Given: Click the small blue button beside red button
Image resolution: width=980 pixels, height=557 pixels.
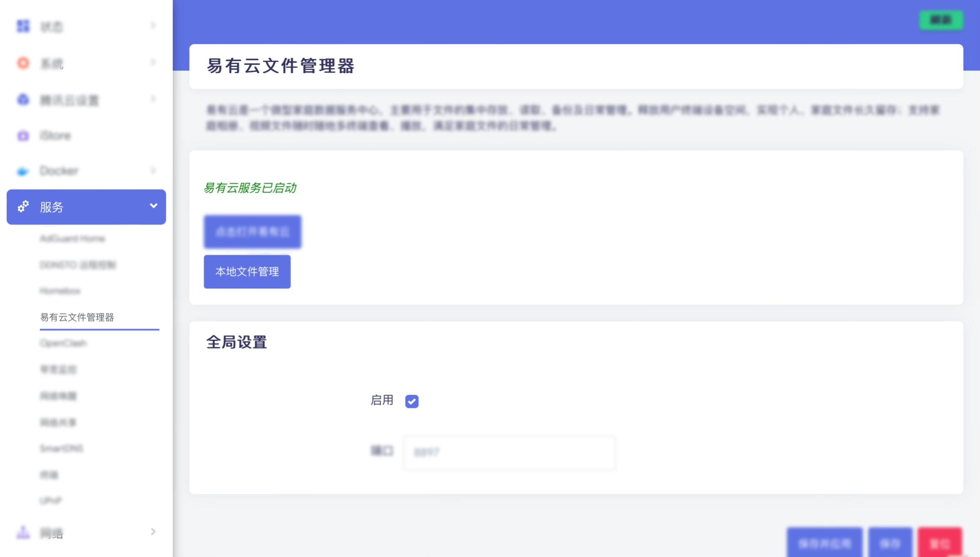Looking at the screenshot, I should [890, 542].
